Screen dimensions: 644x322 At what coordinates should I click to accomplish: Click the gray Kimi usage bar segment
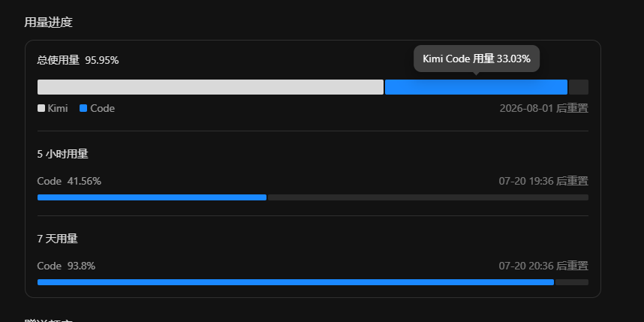pos(210,87)
